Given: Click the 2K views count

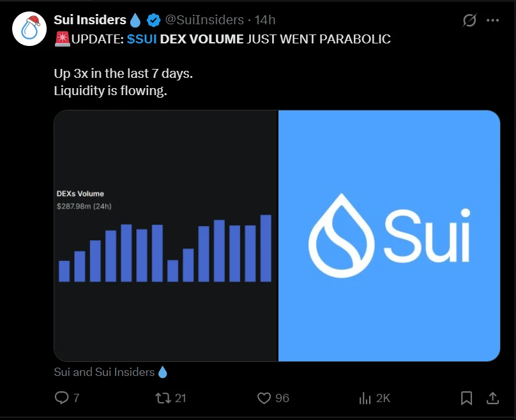Looking at the screenshot, I should tap(382, 398).
